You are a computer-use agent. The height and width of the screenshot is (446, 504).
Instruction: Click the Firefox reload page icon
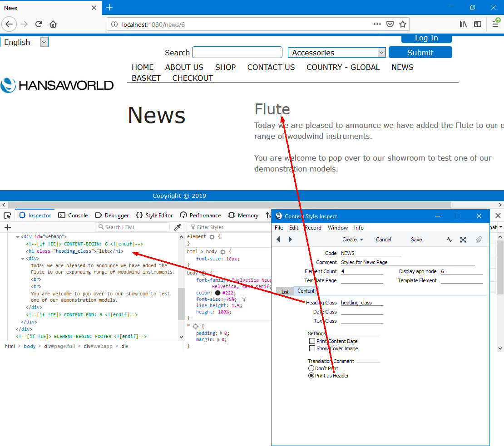point(39,24)
